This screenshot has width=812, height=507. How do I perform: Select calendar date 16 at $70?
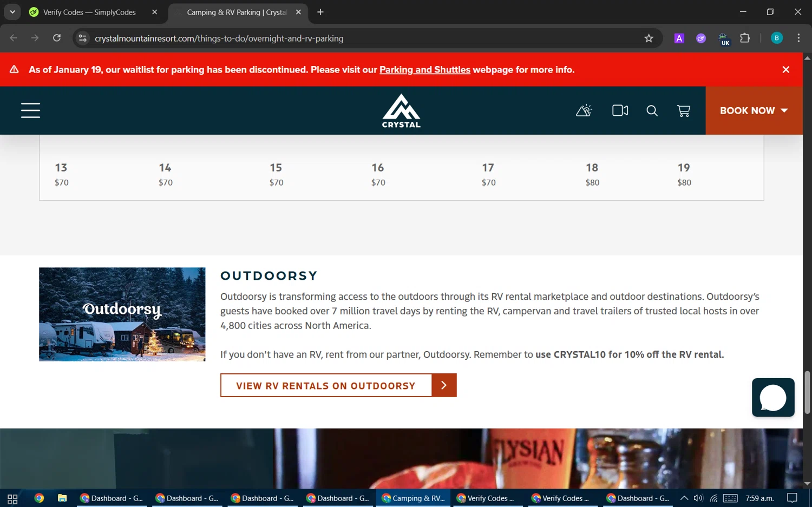(x=378, y=174)
